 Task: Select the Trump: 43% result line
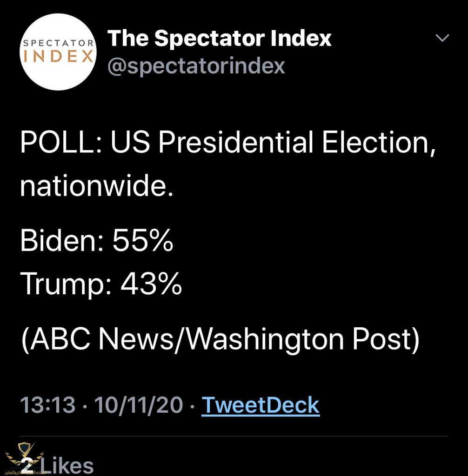coord(101,284)
